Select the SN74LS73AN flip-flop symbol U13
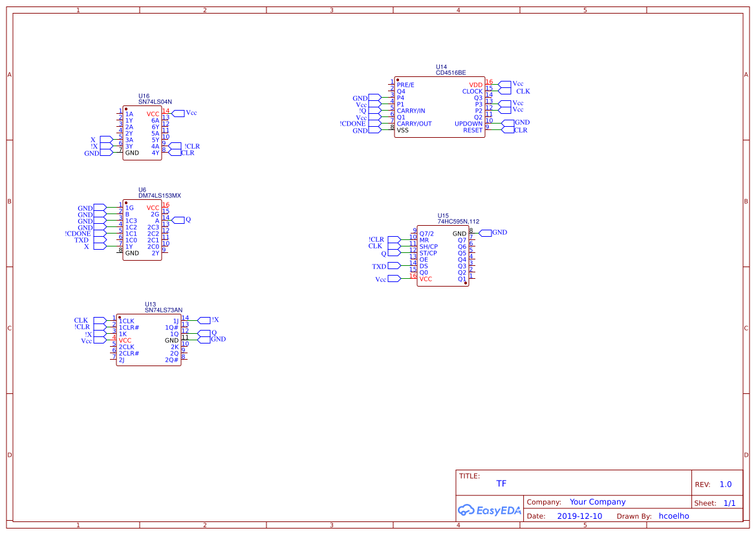 click(x=147, y=340)
